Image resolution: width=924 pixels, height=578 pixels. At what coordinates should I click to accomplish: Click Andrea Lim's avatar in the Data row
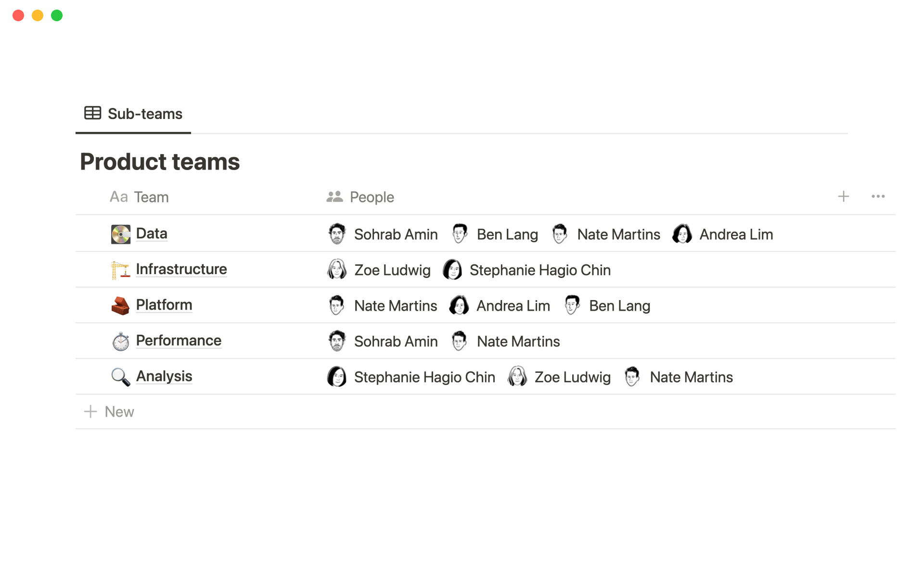click(x=682, y=234)
